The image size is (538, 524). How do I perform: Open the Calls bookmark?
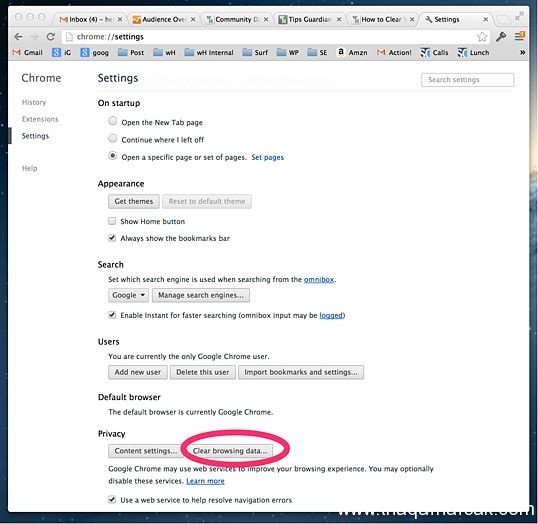tap(434, 53)
